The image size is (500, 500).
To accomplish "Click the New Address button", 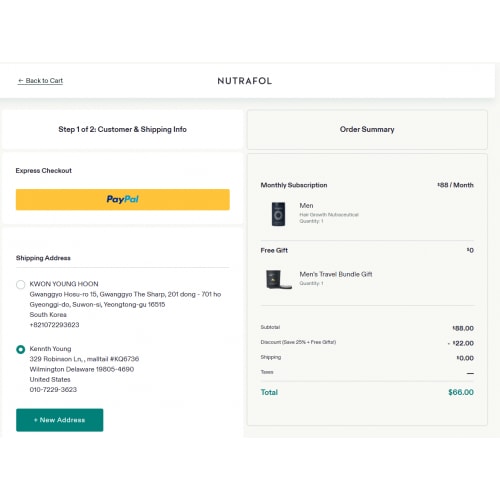I will [60, 420].
